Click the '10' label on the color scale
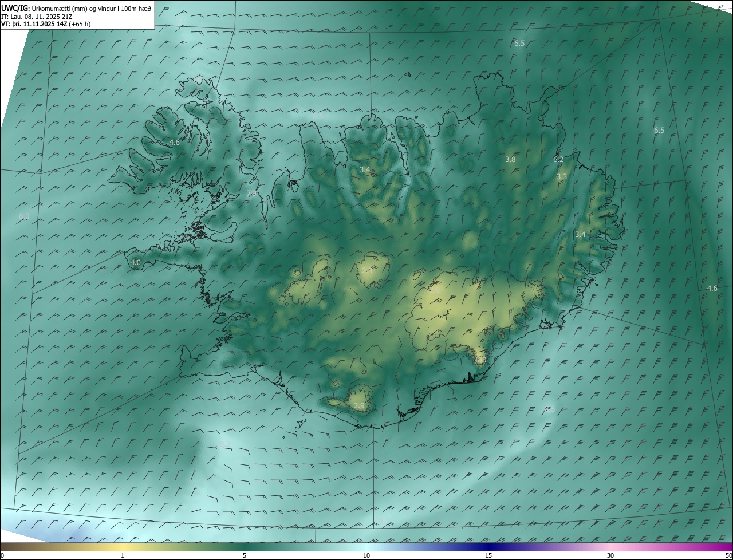733x560 pixels. click(366, 555)
